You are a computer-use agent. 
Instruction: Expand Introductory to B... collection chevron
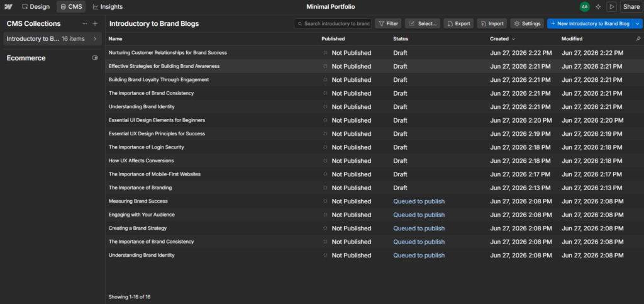95,38
